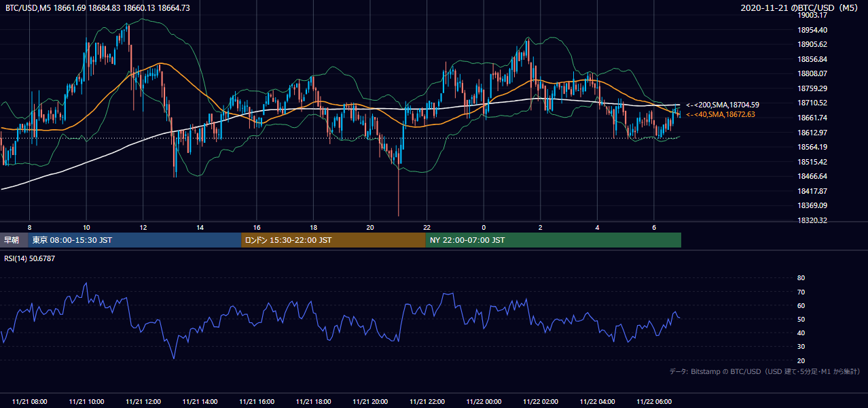
Task: Click bottom time label 11/22 04:00
Action: (x=597, y=402)
